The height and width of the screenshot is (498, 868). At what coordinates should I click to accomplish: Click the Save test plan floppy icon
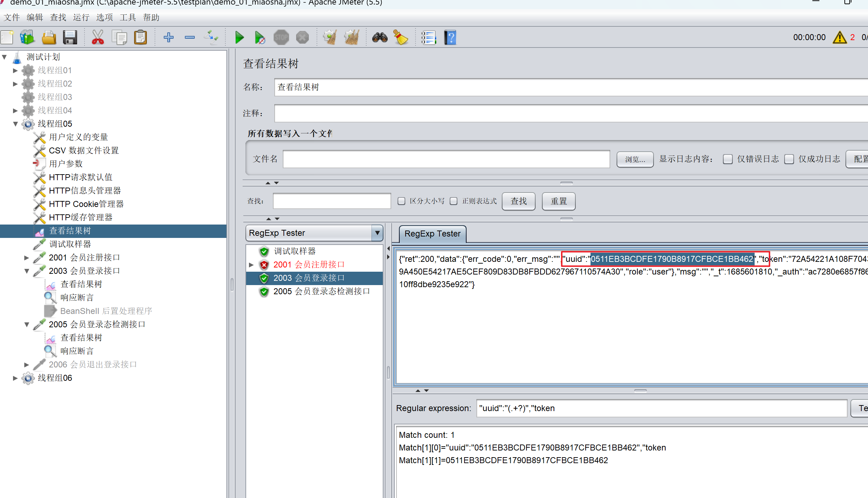coord(70,37)
